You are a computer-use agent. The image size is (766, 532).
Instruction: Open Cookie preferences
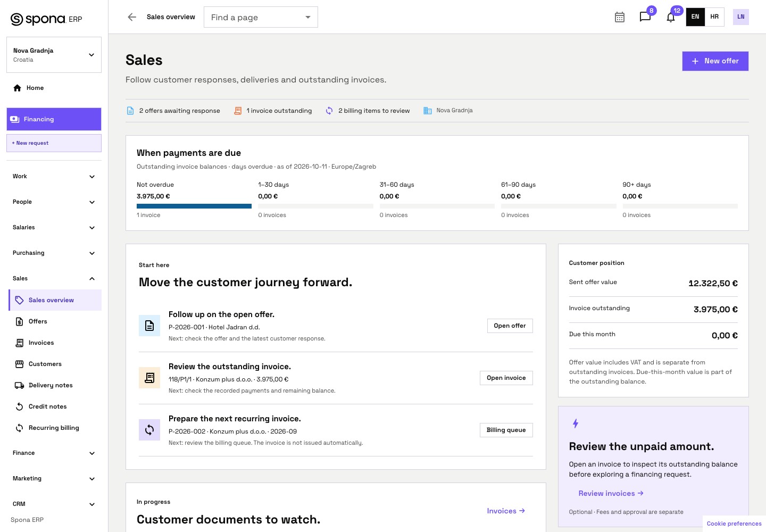734,523
